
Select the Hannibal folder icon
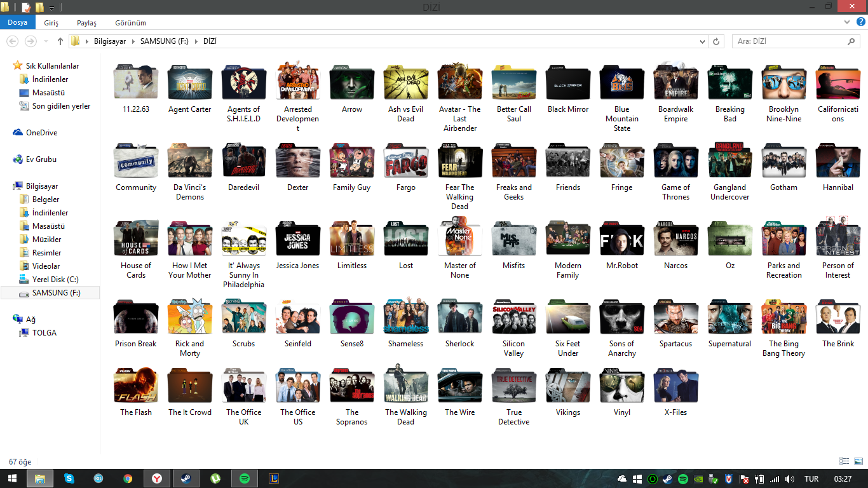[x=838, y=161]
